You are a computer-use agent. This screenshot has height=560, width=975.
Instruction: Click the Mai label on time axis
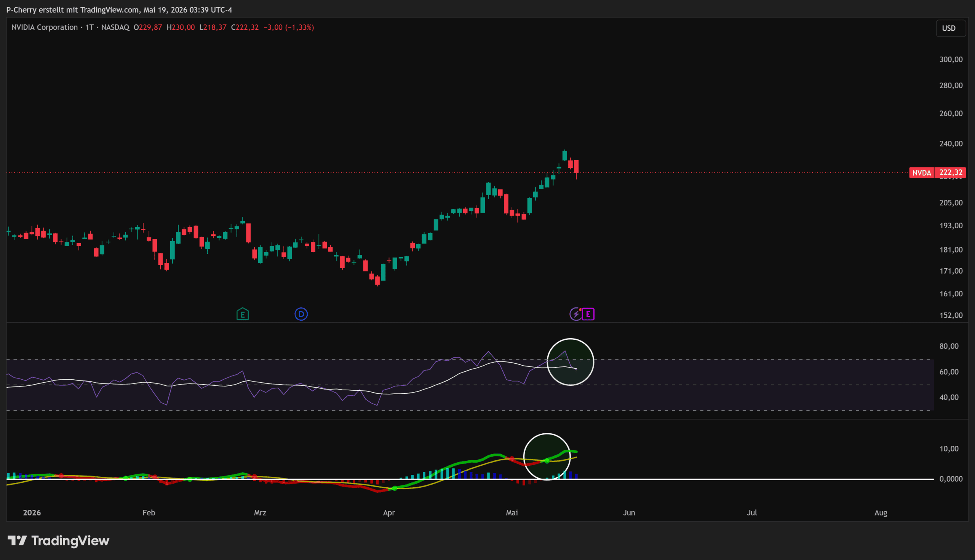tap(511, 513)
